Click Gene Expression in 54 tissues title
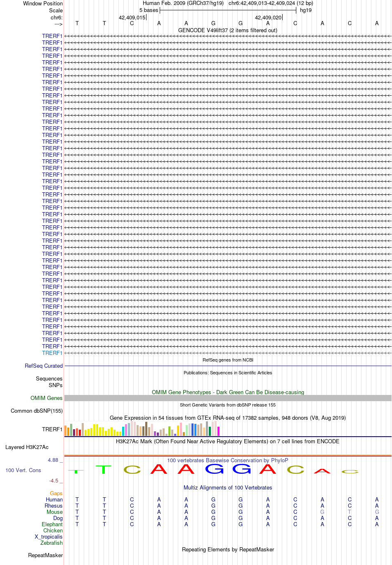The image size is (392, 565). point(228,418)
